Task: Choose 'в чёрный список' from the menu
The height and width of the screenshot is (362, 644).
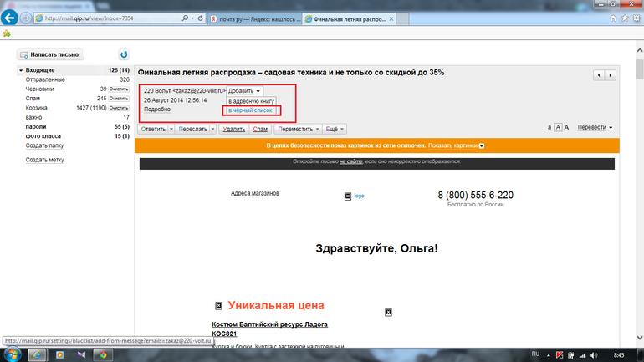Action: [251, 110]
